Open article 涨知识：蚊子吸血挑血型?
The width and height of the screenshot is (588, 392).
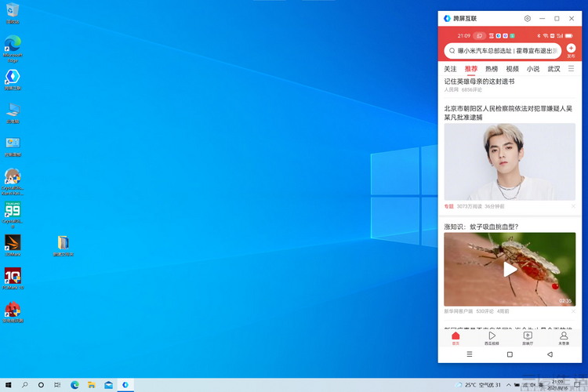(481, 227)
